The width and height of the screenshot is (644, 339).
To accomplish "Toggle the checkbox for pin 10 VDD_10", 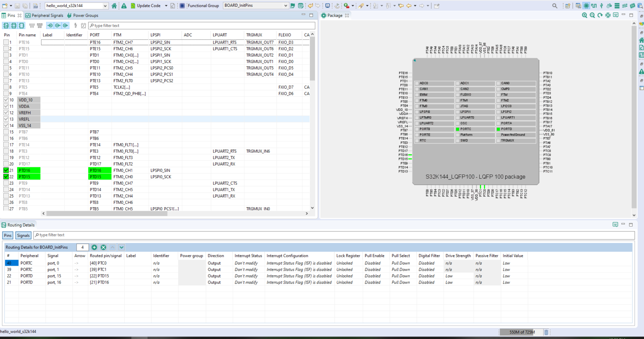I will point(6,100).
